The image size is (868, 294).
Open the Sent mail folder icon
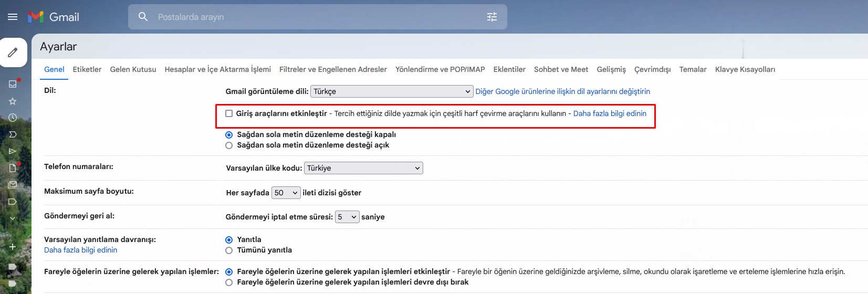(x=13, y=151)
